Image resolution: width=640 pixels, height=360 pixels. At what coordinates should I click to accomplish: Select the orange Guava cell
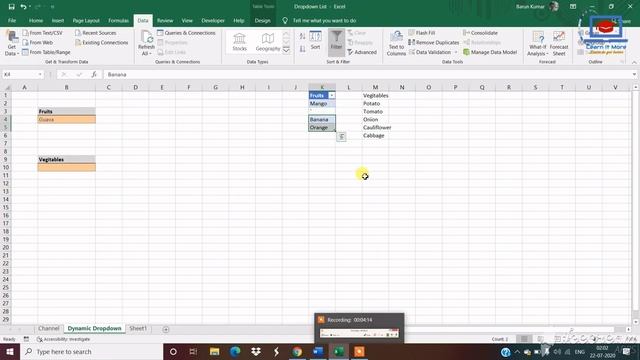pos(67,119)
